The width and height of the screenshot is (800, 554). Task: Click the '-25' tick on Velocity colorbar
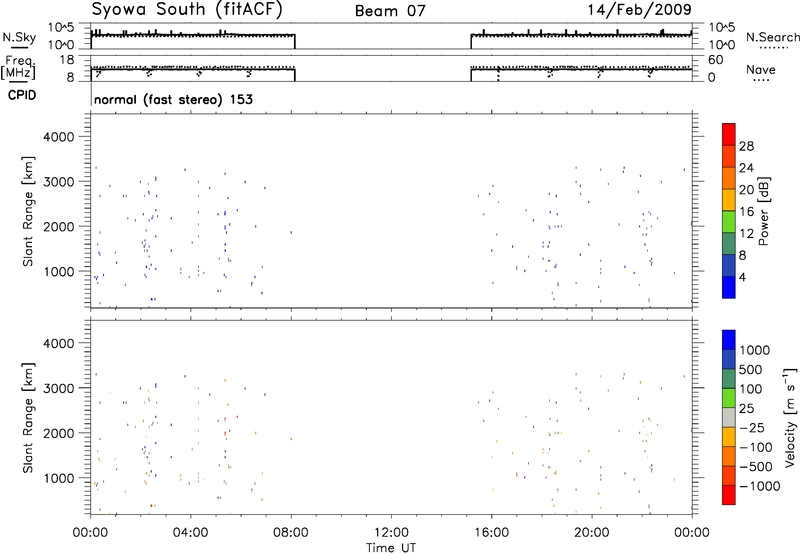[x=752, y=427]
